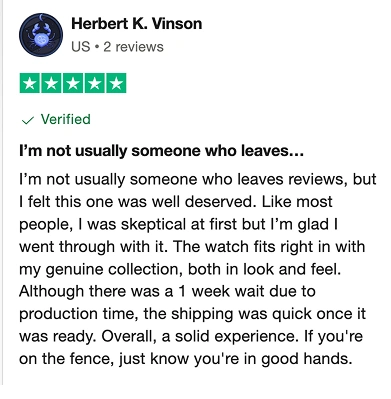
Task: Click the grey vertical border at left edge
Action: [x=2, y=193]
